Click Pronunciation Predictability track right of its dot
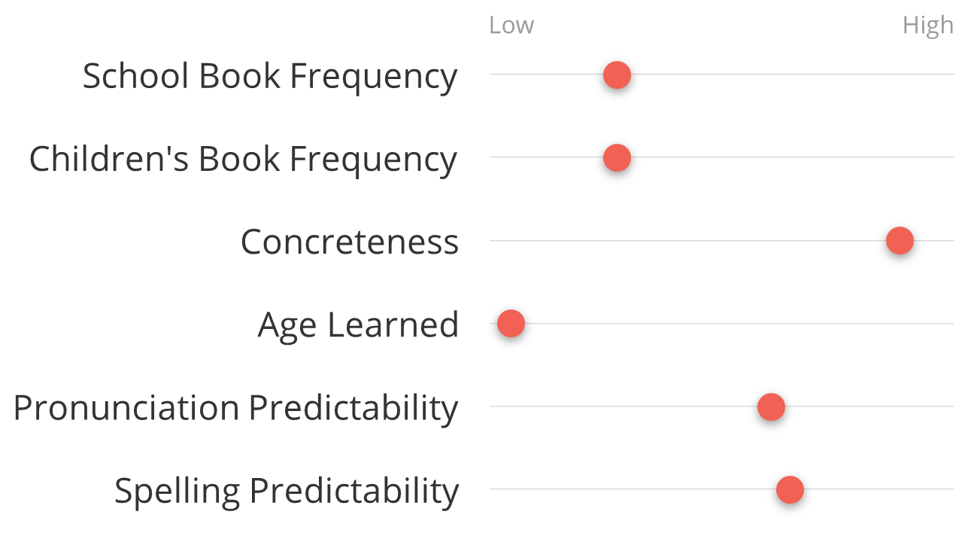This screenshot has height=536, width=980. [869, 407]
